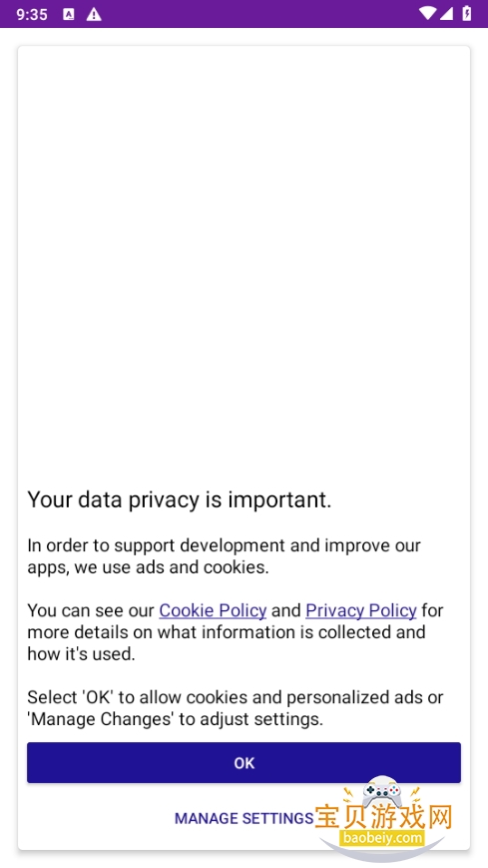Click the text 'how it's used.'

coord(82,654)
